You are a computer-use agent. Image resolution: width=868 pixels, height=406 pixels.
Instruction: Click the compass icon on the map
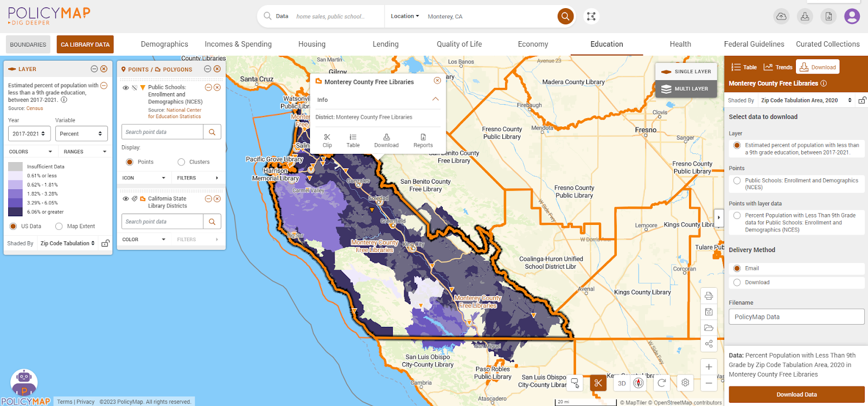pos(639,383)
